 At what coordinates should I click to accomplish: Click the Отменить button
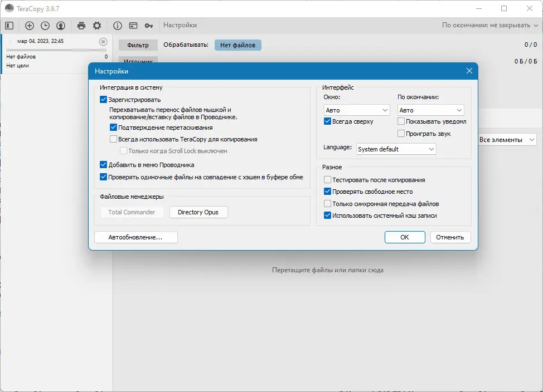(x=450, y=237)
